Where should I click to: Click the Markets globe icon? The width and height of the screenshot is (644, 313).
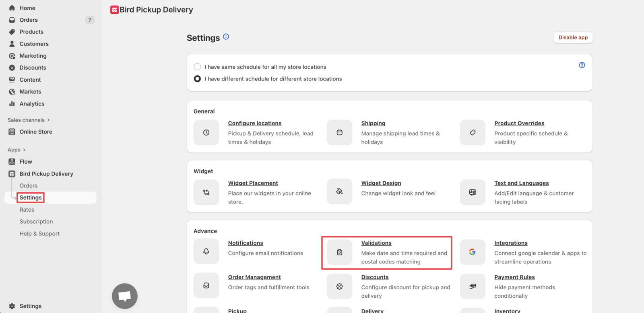coord(12,92)
